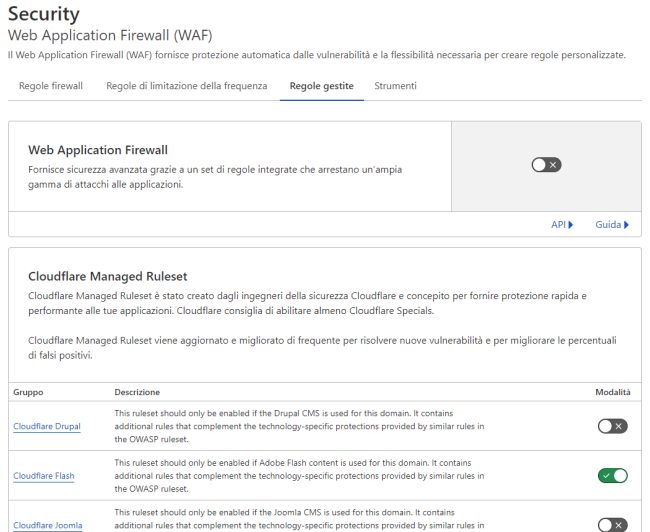The height and width of the screenshot is (532, 650).
Task: Turn on the Cloudflare Drupal ruleset toggle
Action: [613, 426]
